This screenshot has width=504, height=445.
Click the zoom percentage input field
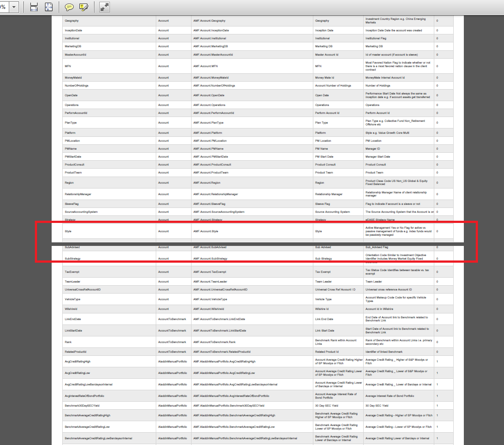(4, 7)
